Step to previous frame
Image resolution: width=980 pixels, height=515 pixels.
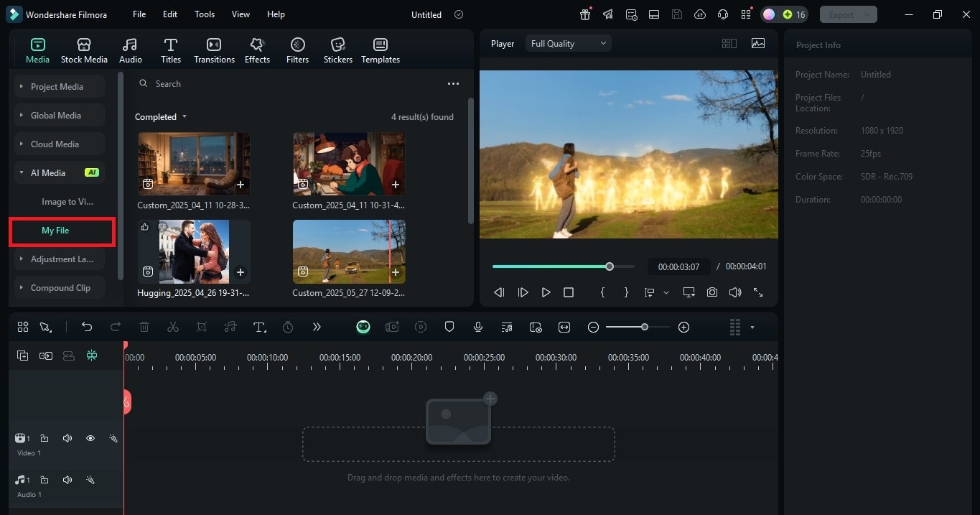click(x=499, y=292)
